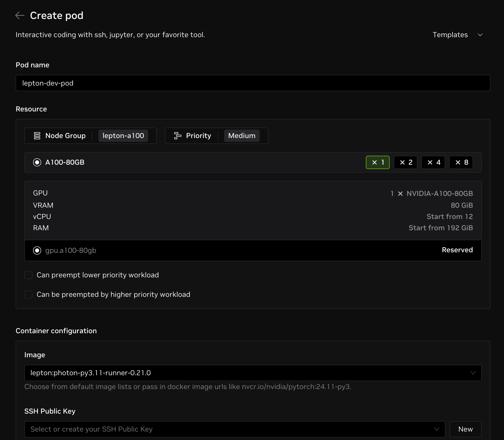This screenshot has width=504, height=440.
Task: Change the Medium priority selector
Action: [x=242, y=136]
